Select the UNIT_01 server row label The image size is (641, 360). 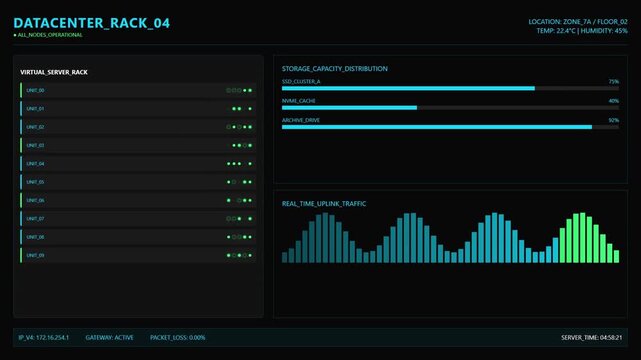(x=35, y=109)
